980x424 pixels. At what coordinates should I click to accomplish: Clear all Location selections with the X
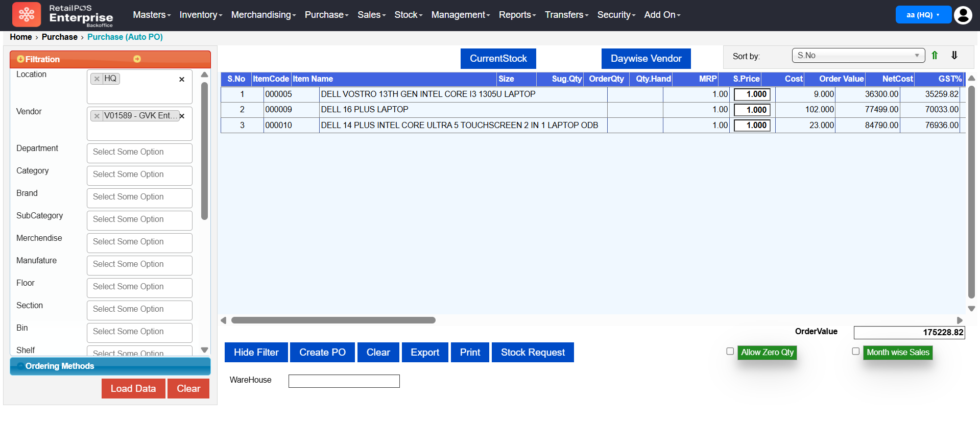182,79
